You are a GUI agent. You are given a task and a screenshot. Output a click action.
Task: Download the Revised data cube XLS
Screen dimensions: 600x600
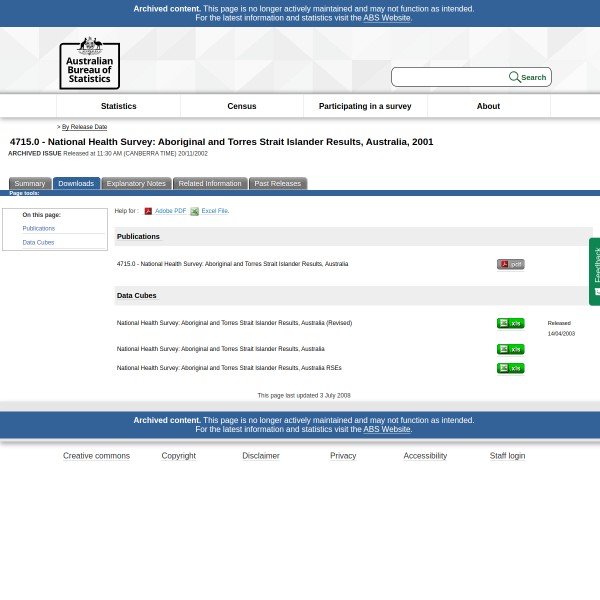tap(510, 323)
